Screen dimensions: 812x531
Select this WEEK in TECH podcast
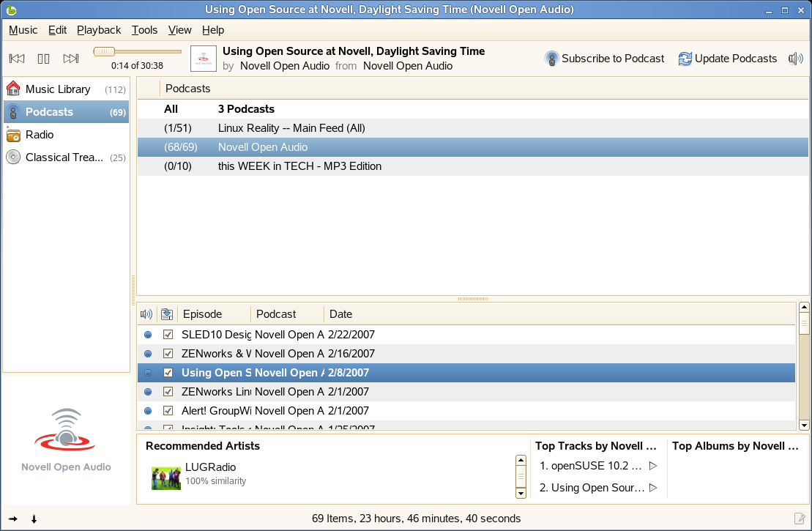473,166
